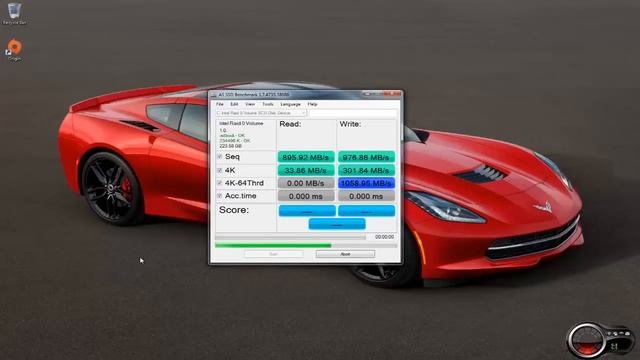Select the Seq write result 976.88 MB/s
Image resolution: width=640 pixels, height=360 pixels.
(366, 157)
